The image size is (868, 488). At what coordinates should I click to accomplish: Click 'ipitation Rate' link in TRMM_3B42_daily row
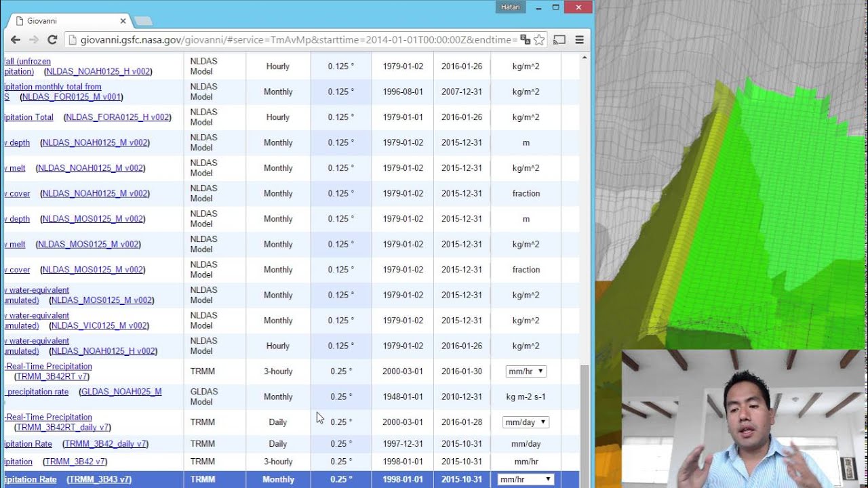(28, 444)
